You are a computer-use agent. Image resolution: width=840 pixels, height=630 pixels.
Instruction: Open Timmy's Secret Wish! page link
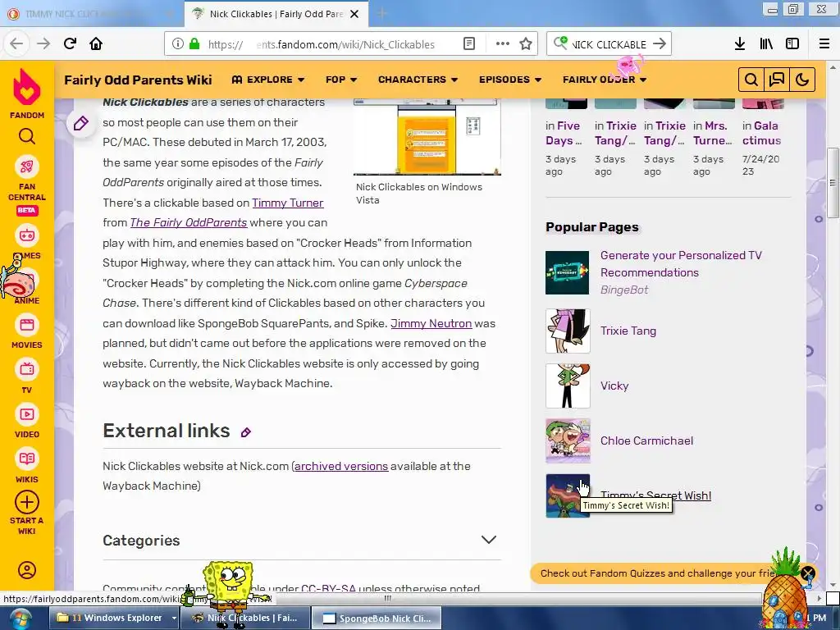tap(655, 495)
